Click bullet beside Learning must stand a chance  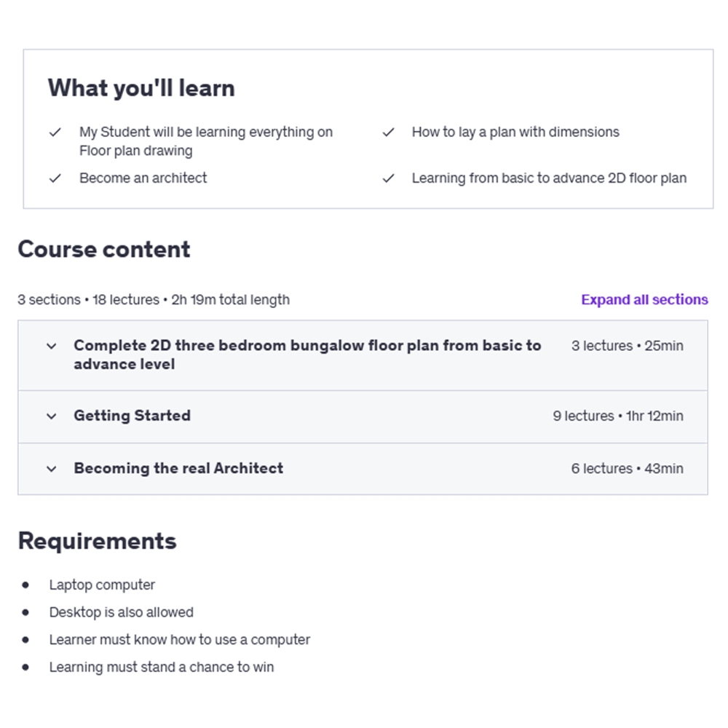point(26,667)
